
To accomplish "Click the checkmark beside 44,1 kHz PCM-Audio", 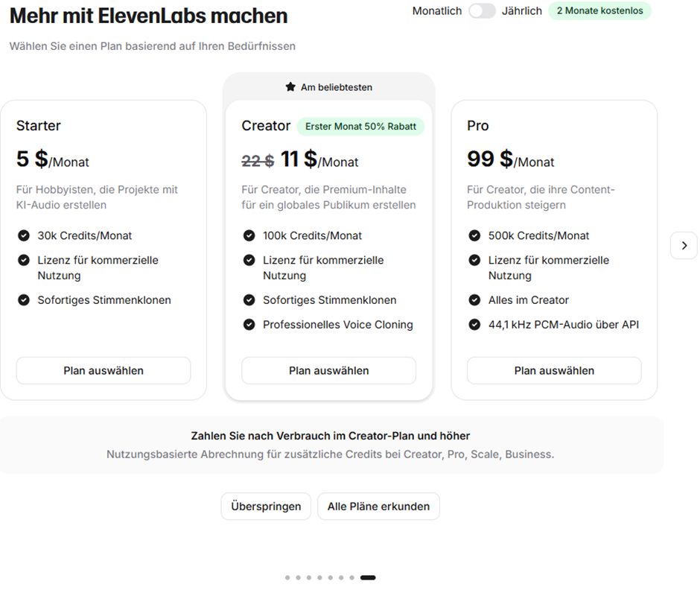I will click(x=474, y=325).
